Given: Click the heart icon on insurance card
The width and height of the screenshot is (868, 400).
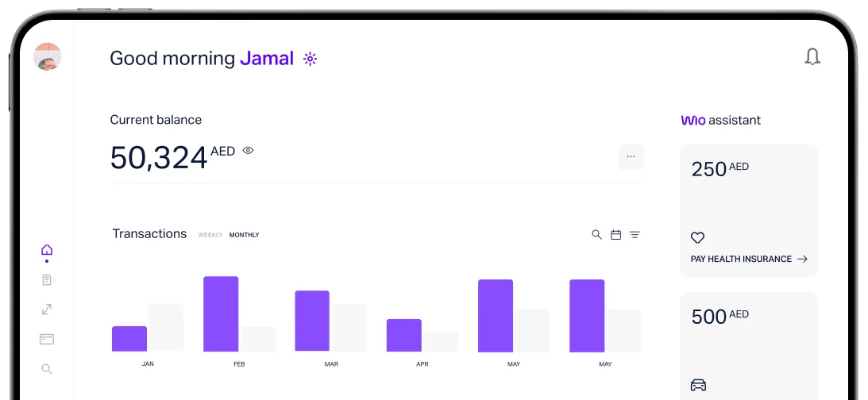Looking at the screenshot, I should tap(697, 238).
